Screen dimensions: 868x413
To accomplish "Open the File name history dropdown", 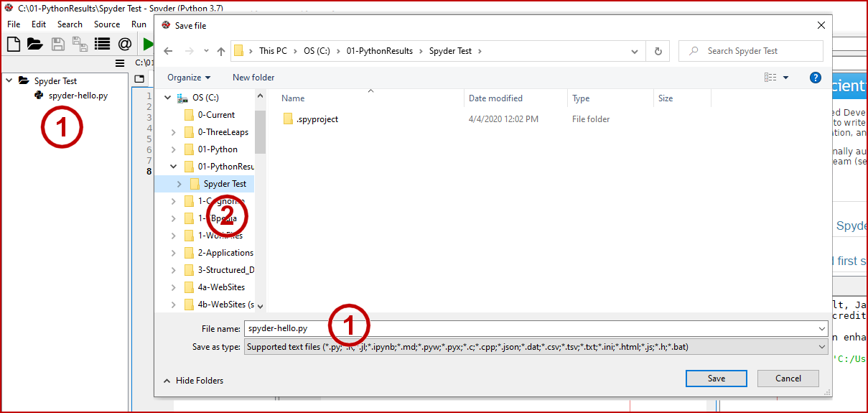I will click(x=821, y=328).
